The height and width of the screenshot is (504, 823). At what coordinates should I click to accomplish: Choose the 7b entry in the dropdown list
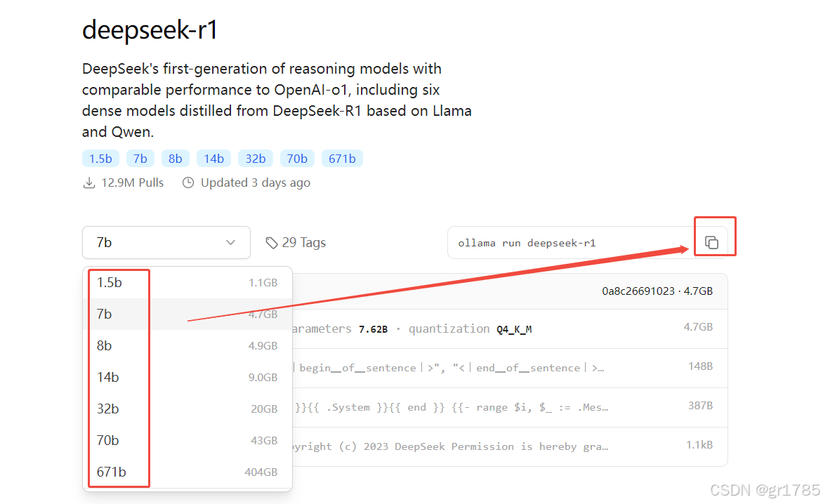click(187, 314)
